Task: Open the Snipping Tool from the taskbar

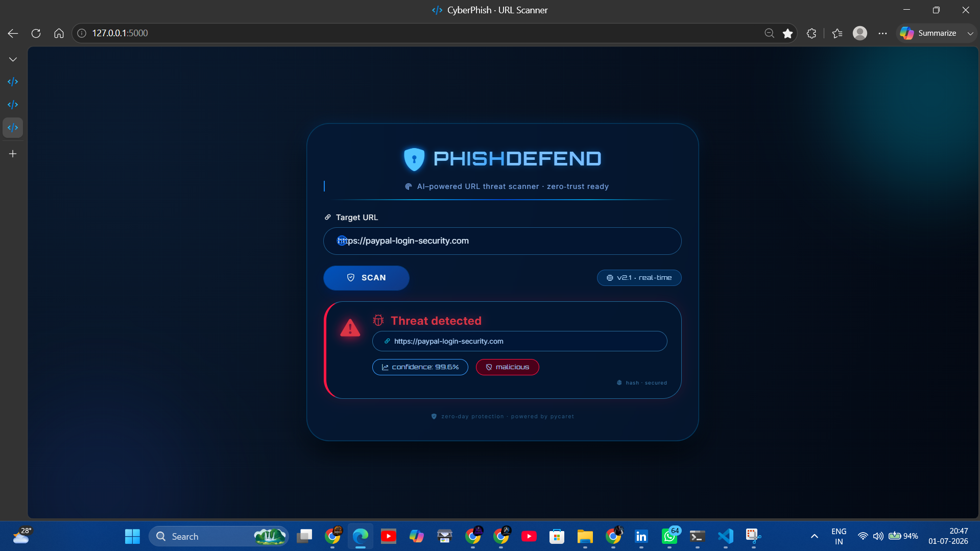Action: tap(753, 536)
